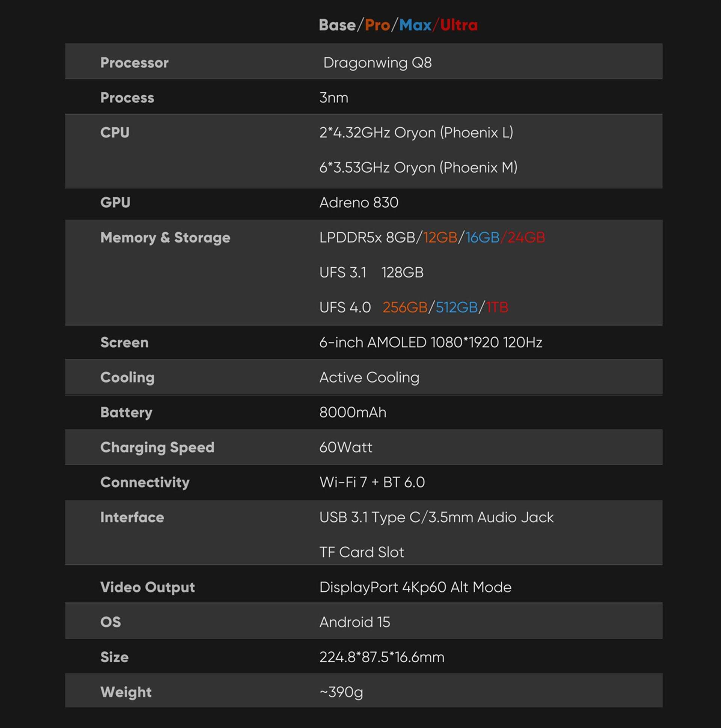
Task: Click the Adreno 830 GPU value
Action: [359, 203]
